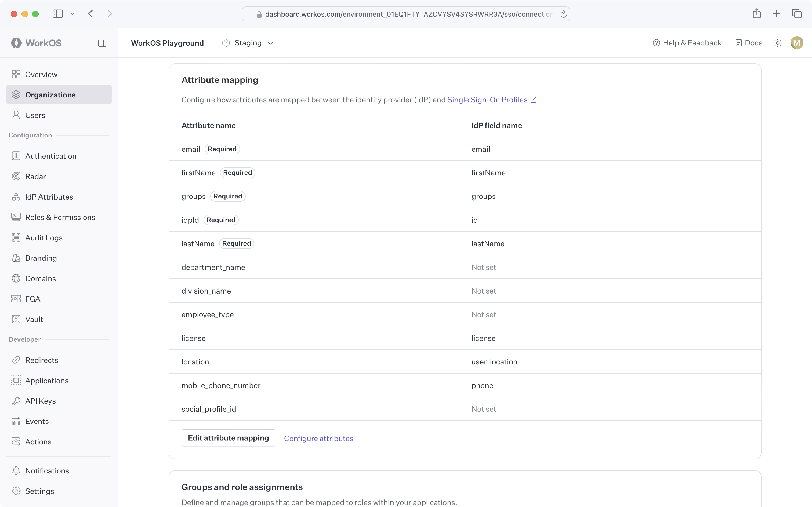Collapse the sidebar panel
812x507 pixels.
(102, 43)
